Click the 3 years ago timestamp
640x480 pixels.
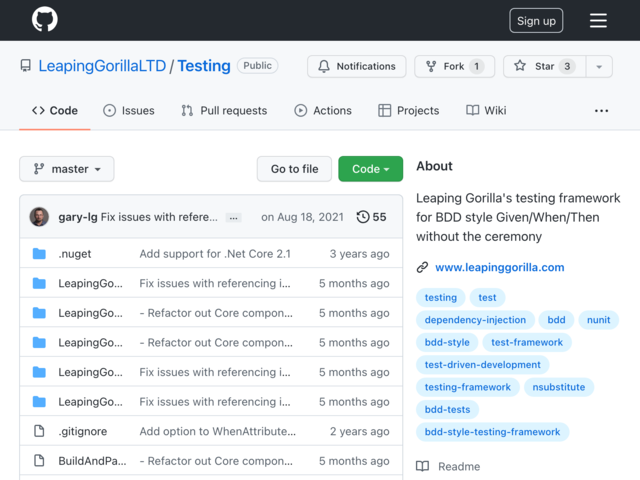359,254
